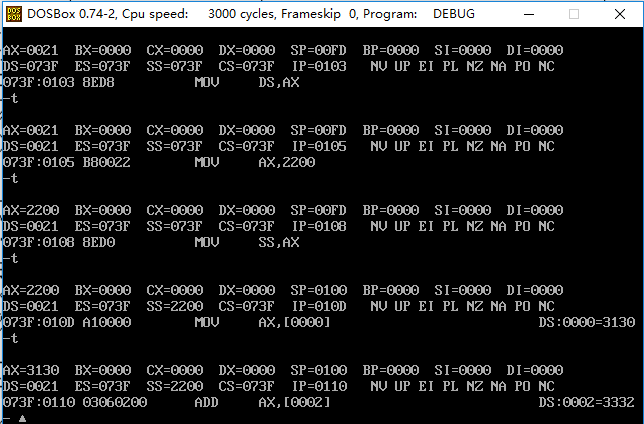Click the address 073F:0108
Image resolution: width=644 pixels, height=424 pixels.
pos(39,242)
